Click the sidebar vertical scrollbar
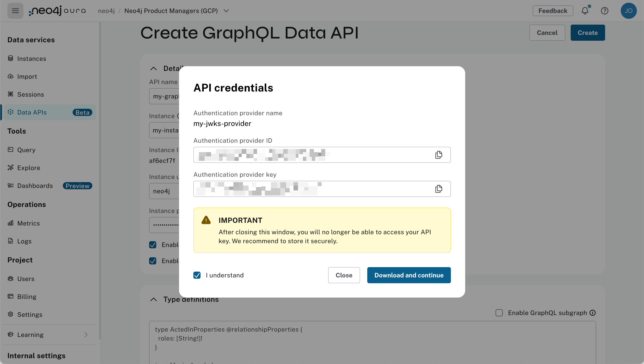 pyautogui.click(x=100, y=180)
